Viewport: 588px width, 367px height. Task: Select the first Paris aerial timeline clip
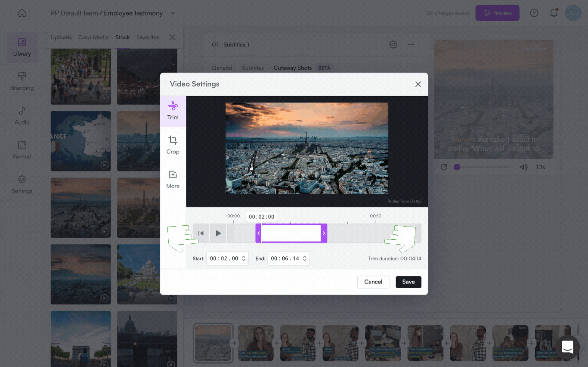click(x=213, y=343)
